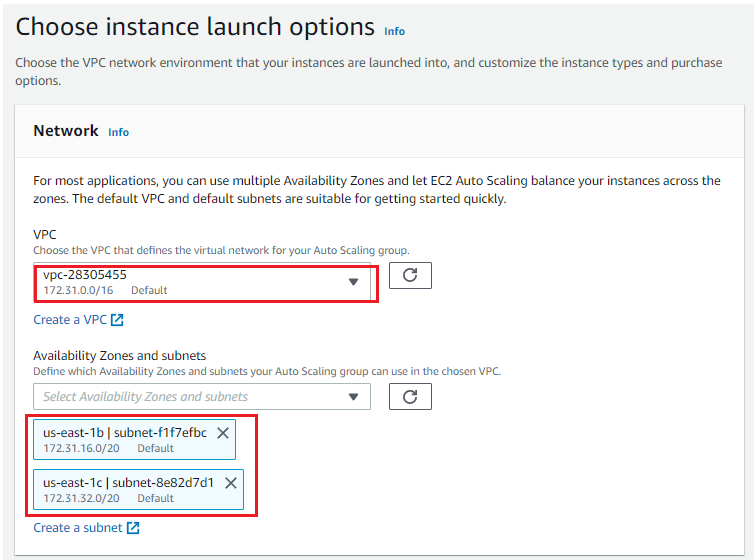Follow the Create a subnet link
The width and height of the screenshot is (754, 560).
77,528
